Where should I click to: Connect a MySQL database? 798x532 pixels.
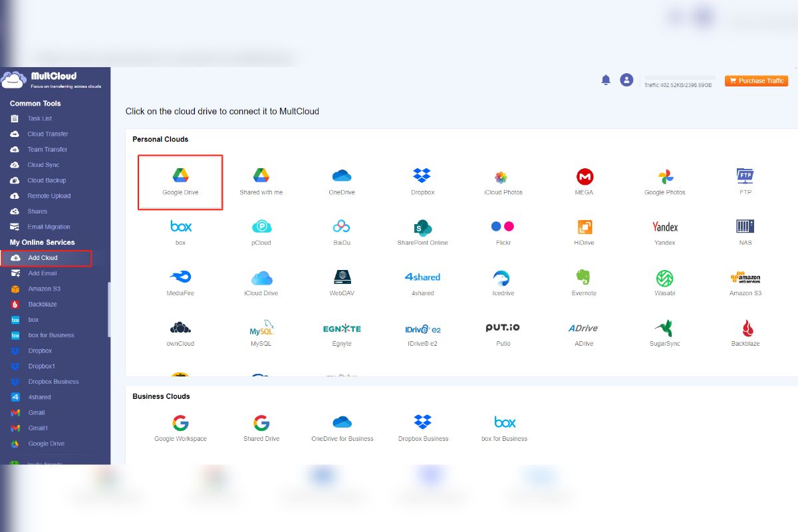[x=261, y=334]
